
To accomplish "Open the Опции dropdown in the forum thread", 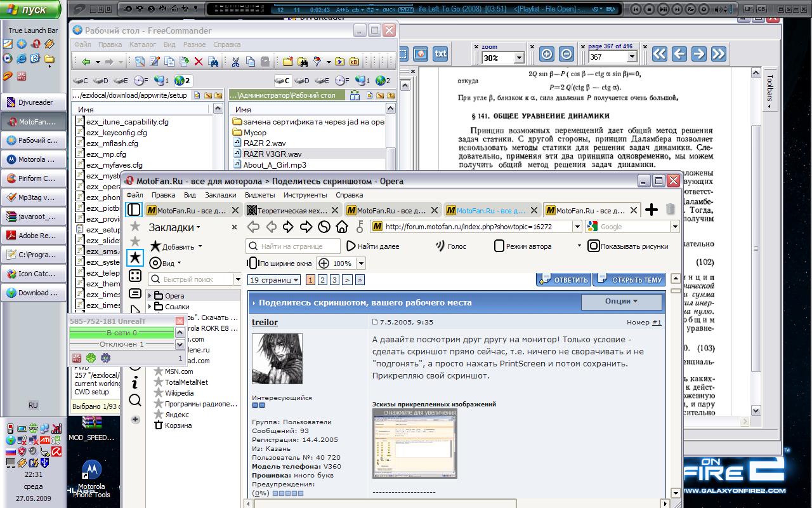I will (622, 301).
